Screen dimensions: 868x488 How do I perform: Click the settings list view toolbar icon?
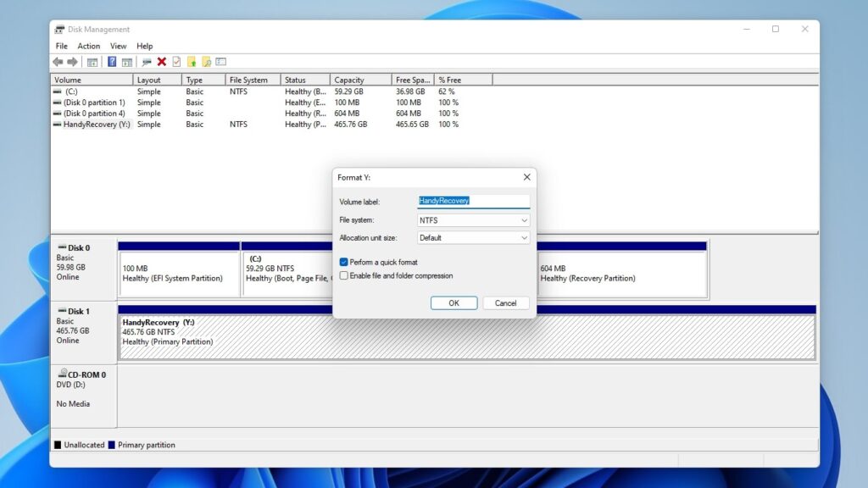221,62
